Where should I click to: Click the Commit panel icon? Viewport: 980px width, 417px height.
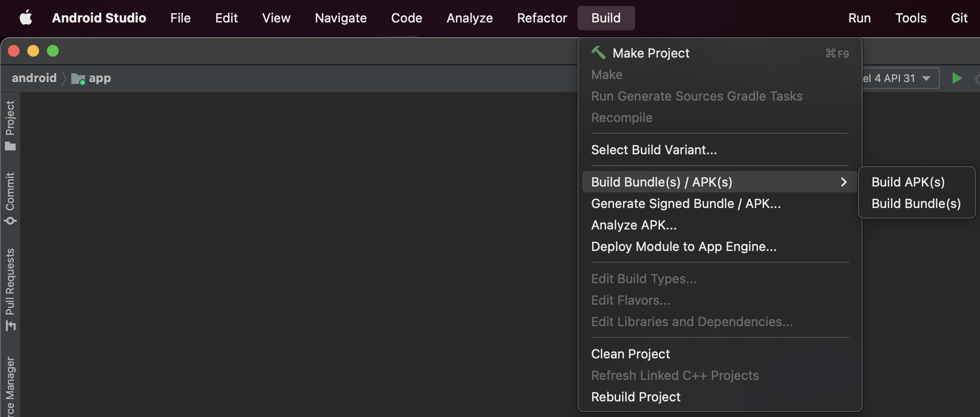click(x=10, y=221)
